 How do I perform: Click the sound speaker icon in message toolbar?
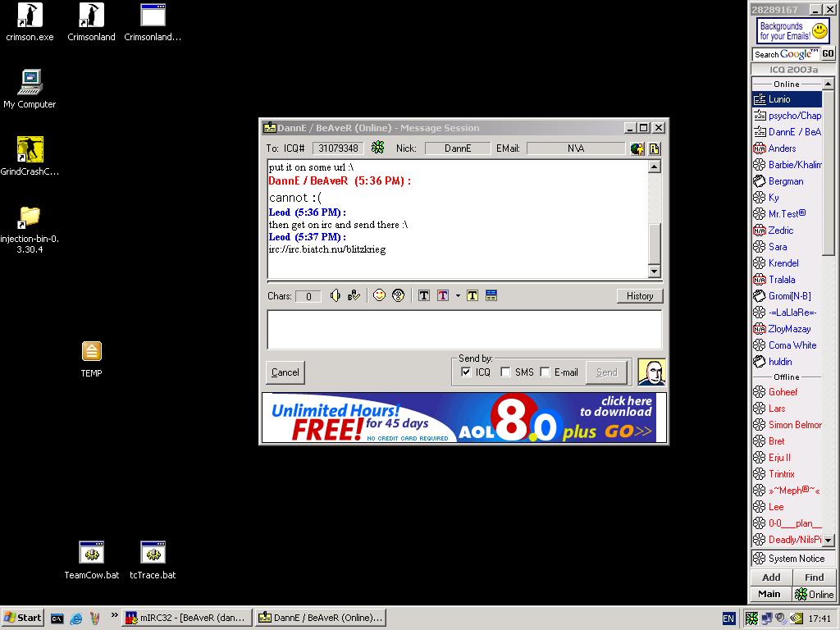[x=335, y=295]
